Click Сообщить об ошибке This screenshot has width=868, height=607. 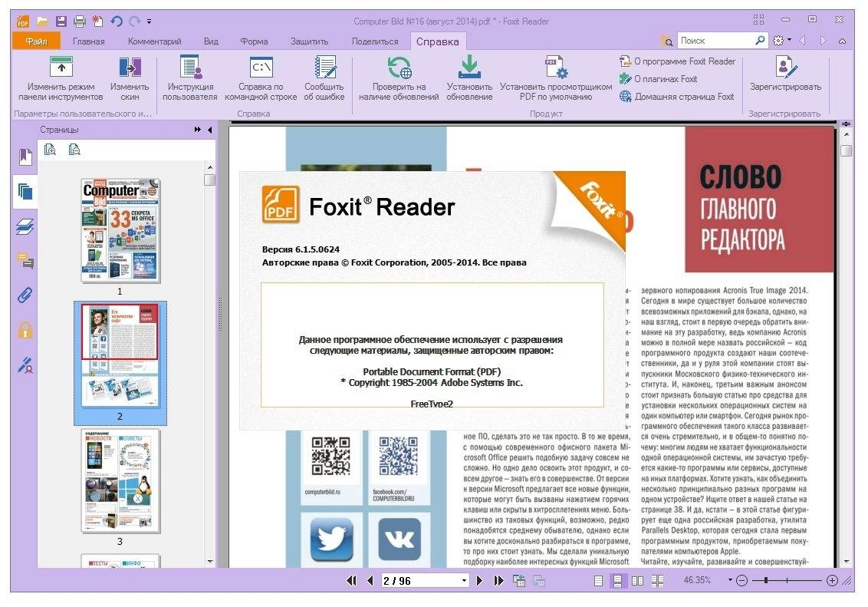coord(324,78)
